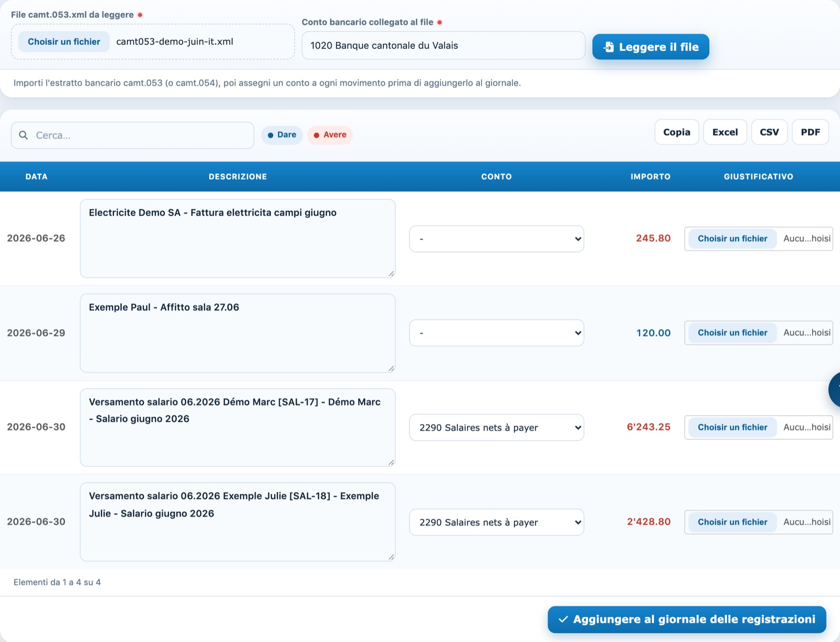The height and width of the screenshot is (642, 840).
Task: Attach receipt file for the 245.80 row
Action: (x=732, y=239)
